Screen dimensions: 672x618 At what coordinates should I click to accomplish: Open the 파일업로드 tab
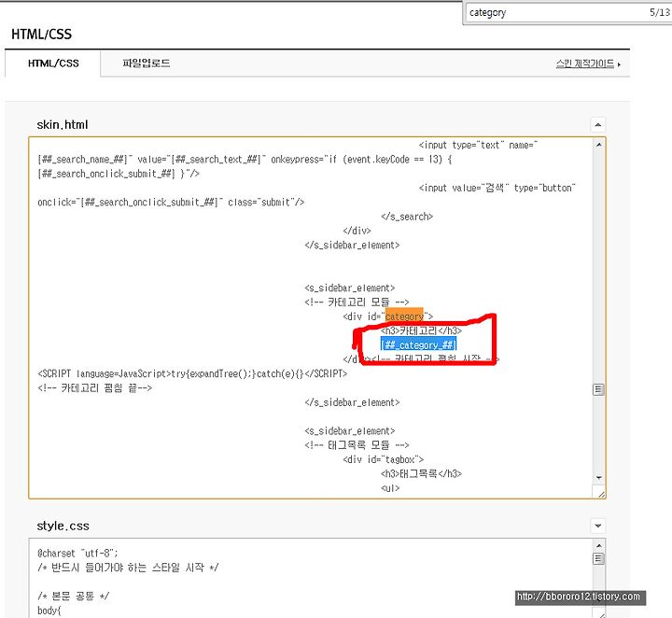147,63
